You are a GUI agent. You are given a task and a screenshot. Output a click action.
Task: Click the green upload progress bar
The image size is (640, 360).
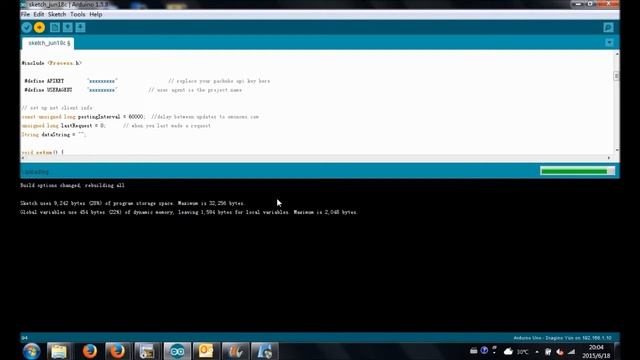coord(577,171)
